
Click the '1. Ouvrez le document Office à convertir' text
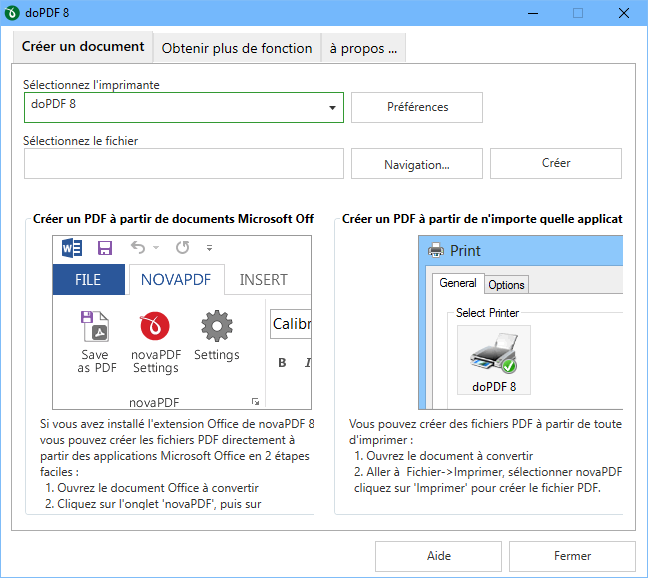click(152, 488)
